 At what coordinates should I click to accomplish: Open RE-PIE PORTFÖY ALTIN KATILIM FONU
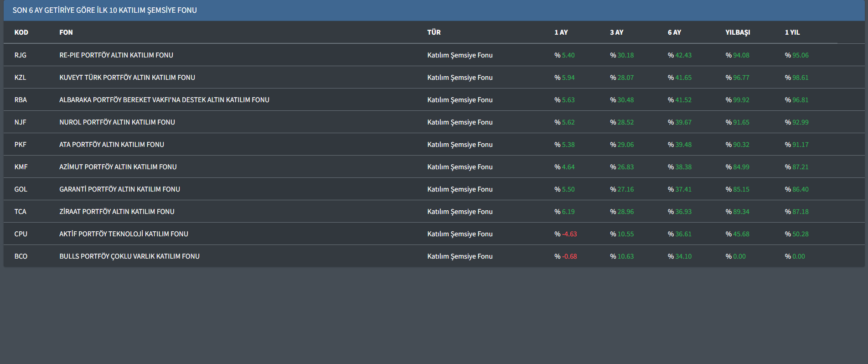116,55
